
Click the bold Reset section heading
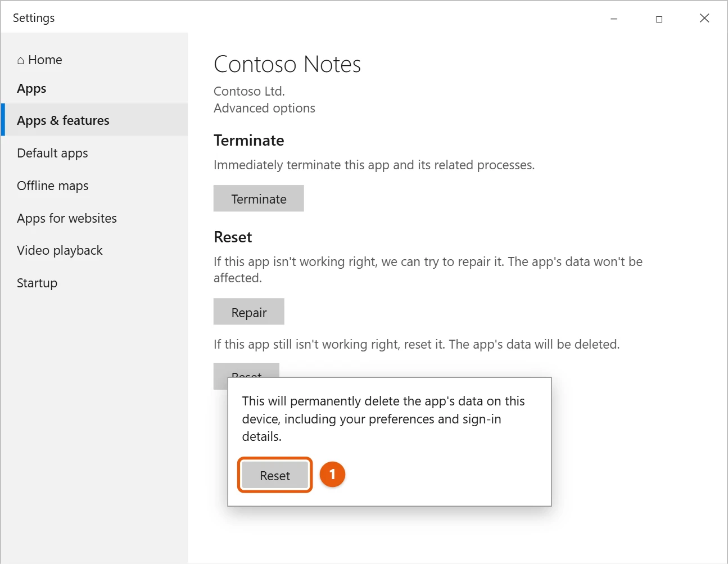pos(233,237)
